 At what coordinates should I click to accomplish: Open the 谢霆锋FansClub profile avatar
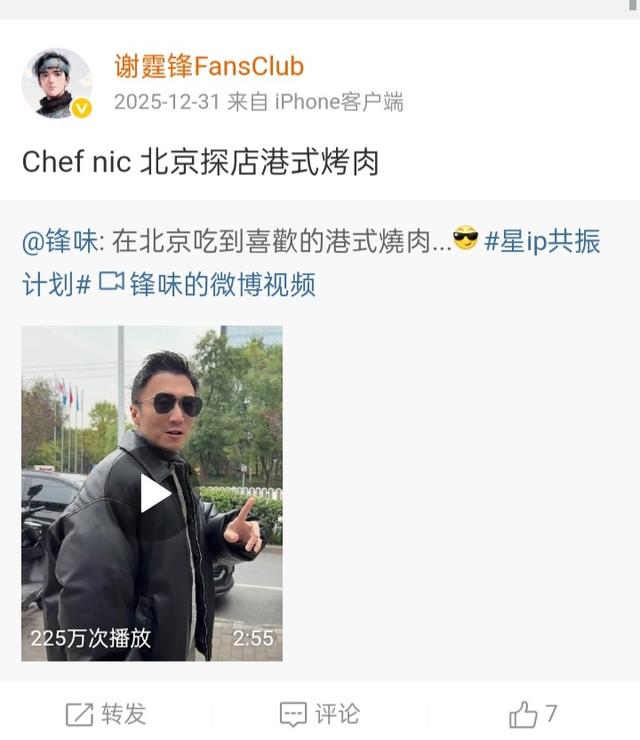(57, 83)
